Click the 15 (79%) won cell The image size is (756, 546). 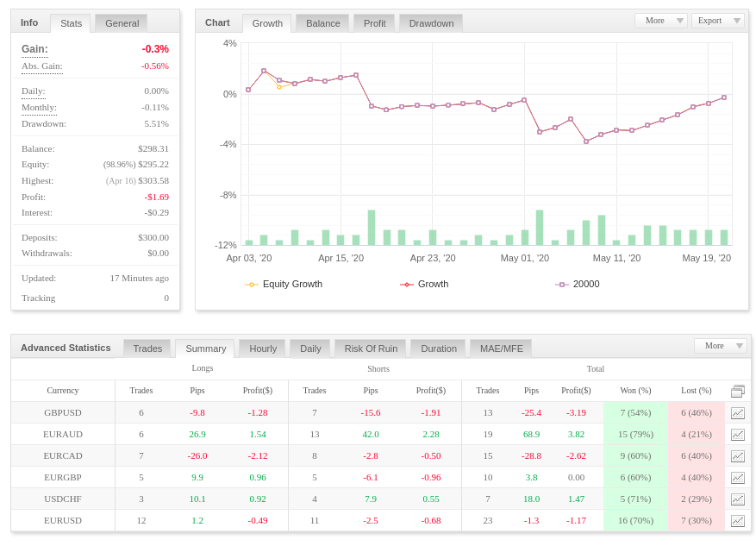[x=635, y=435]
